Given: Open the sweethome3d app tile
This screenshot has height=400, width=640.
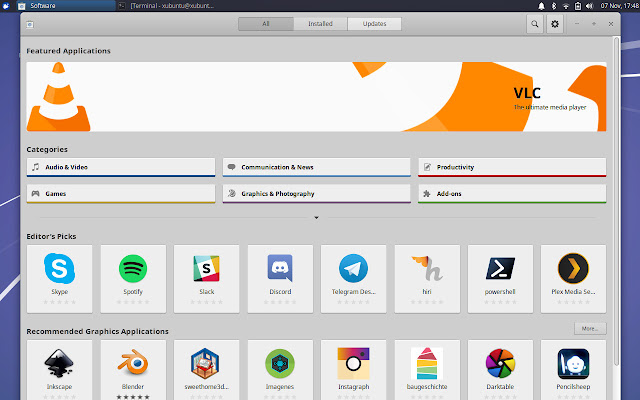Looking at the screenshot, I should point(207,370).
